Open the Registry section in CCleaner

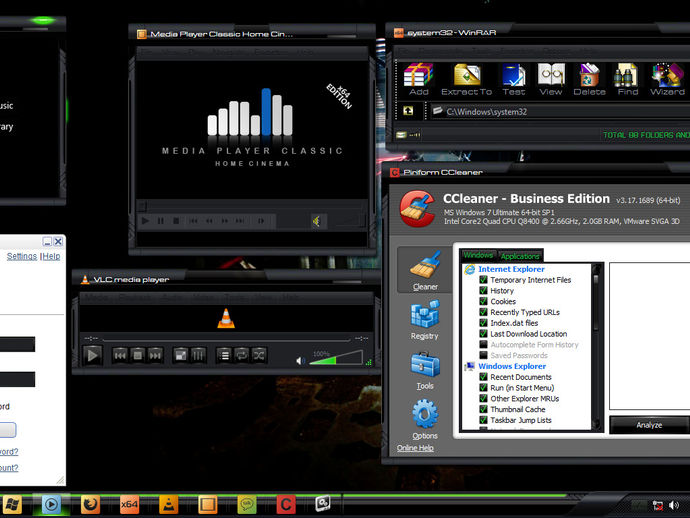pyautogui.click(x=425, y=320)
